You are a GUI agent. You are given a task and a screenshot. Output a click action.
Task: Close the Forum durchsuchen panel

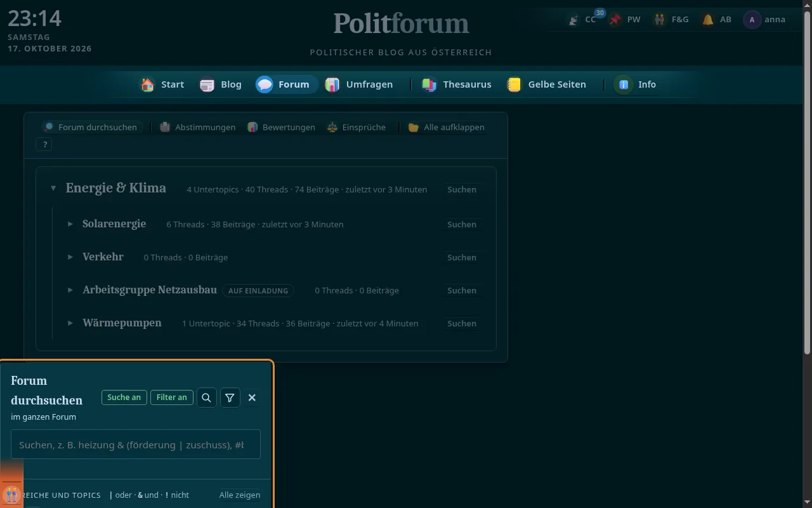(x=252, y=398)
